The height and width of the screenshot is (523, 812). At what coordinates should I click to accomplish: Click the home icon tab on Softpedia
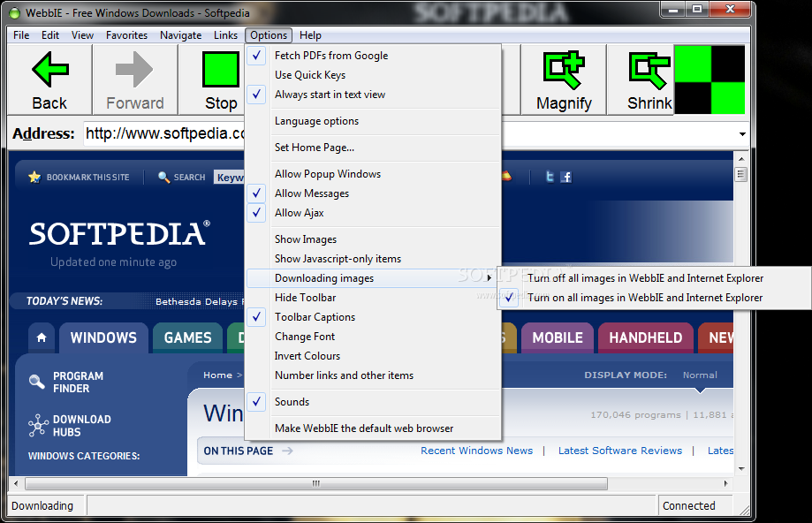[42, 337]
